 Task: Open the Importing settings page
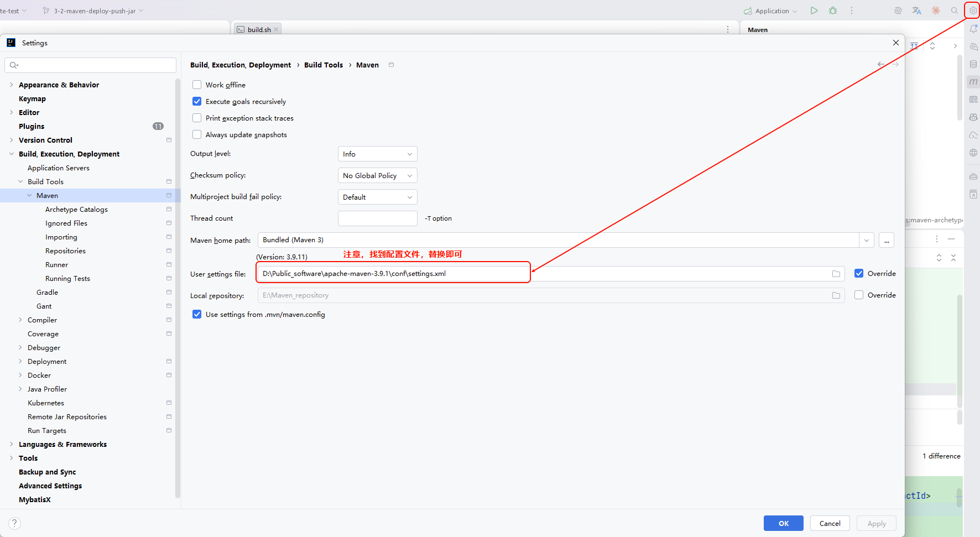pos(61,237)
